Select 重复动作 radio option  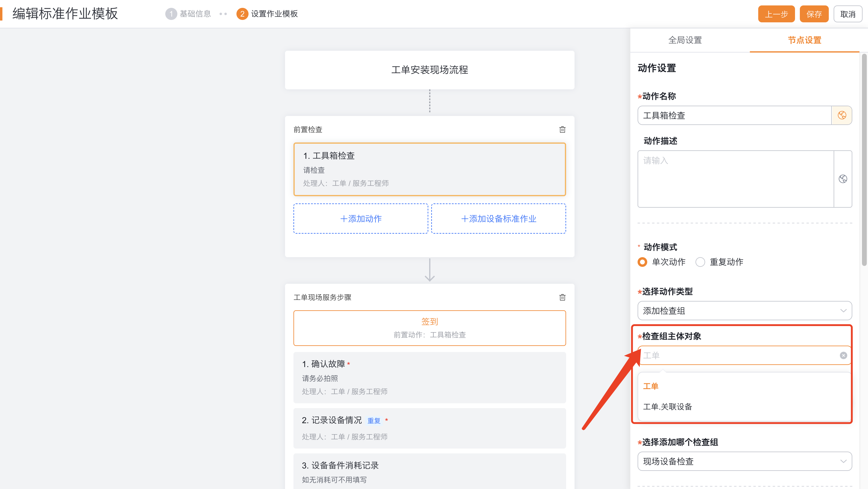[x=700, y=262]
